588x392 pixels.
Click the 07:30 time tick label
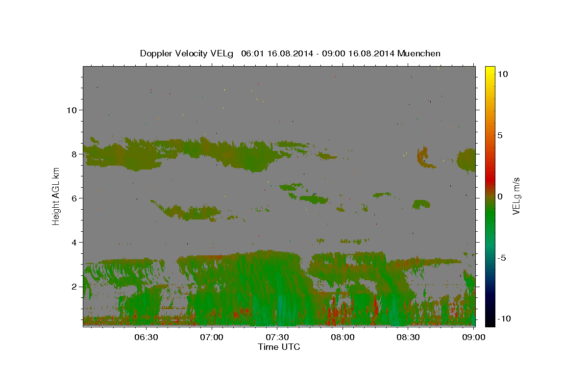277,337
